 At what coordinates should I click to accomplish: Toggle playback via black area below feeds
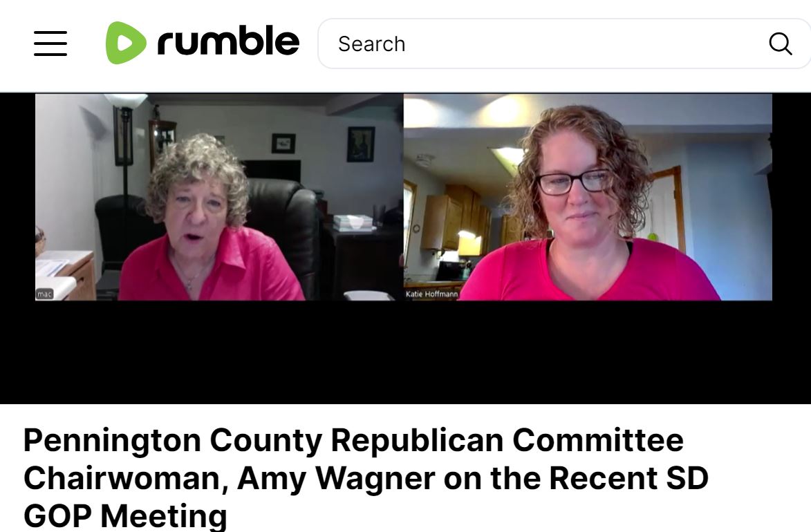tap(405, 352)
